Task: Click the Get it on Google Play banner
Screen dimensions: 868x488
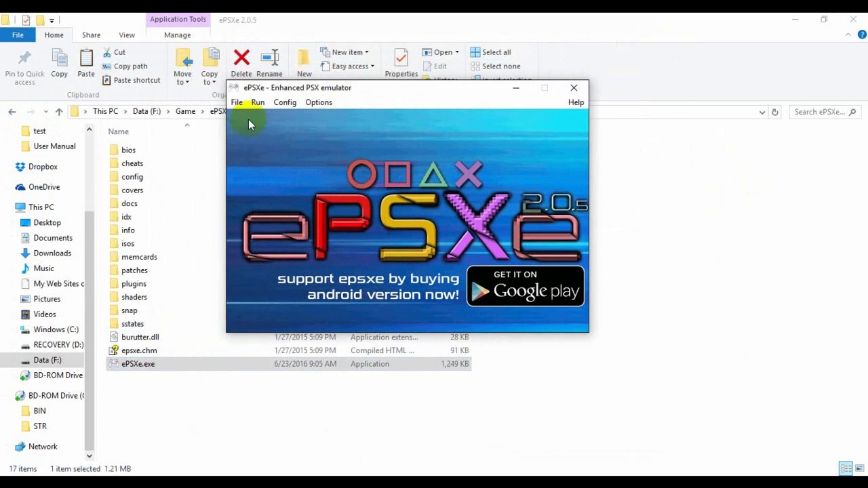Action: tap(526, 286)
